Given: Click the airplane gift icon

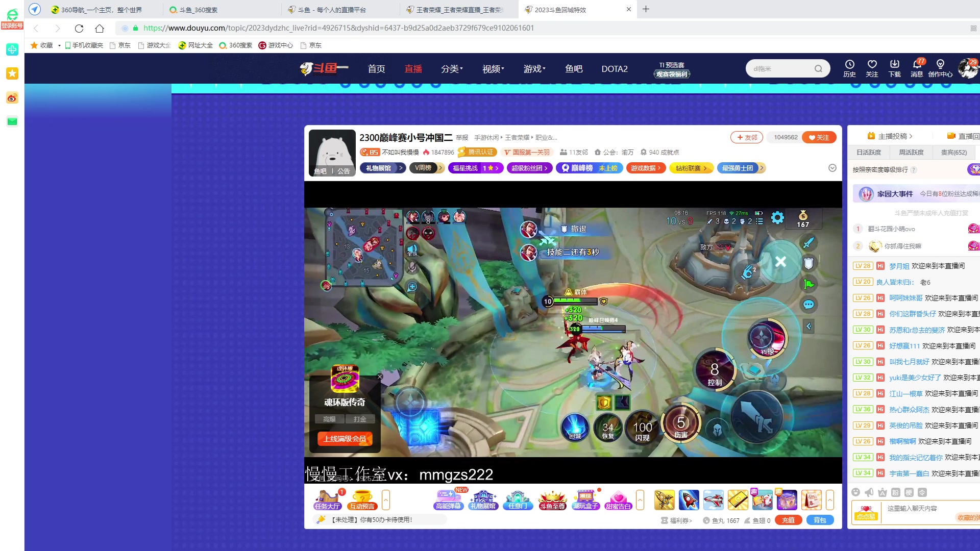Looking at the screenshot, I should [713, 499].
